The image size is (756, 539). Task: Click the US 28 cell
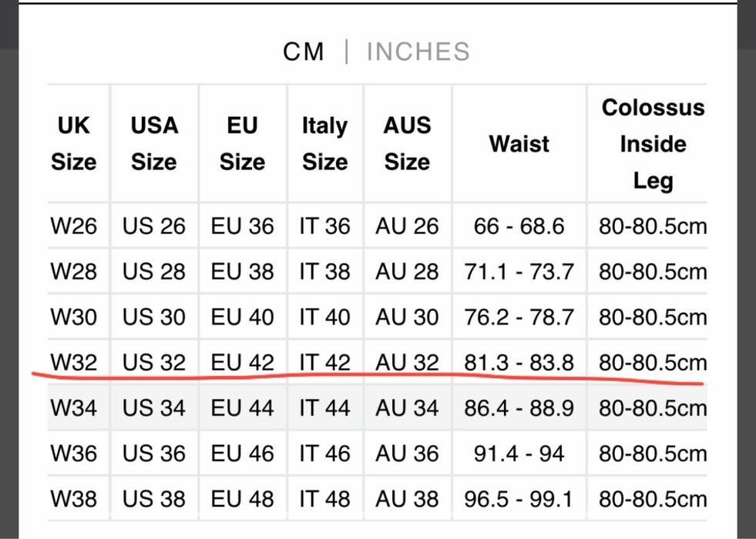coord(154,272)
